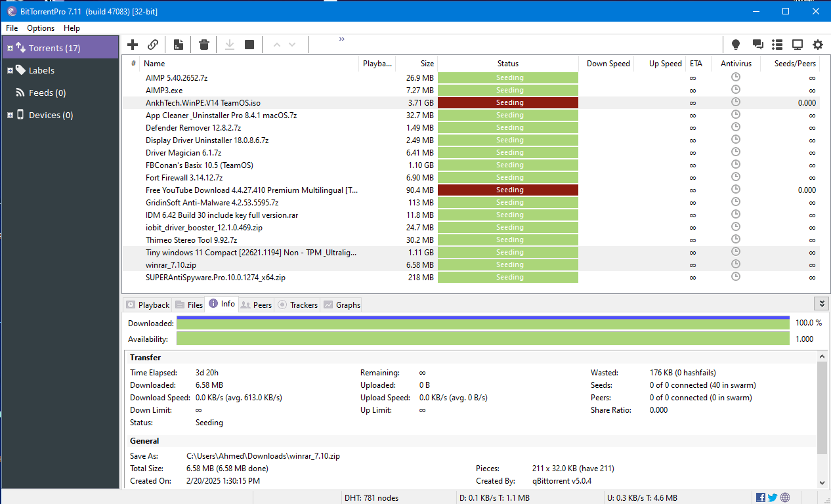Switch to the Trackers tab

click(298, 304)
